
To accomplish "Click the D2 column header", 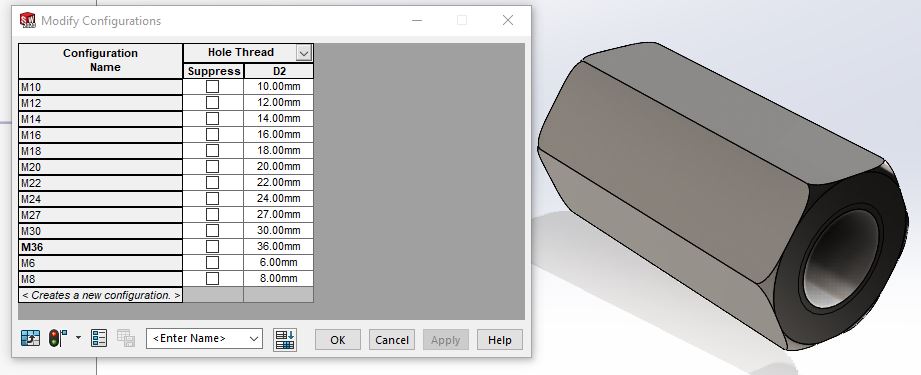I will coord(279,71).
